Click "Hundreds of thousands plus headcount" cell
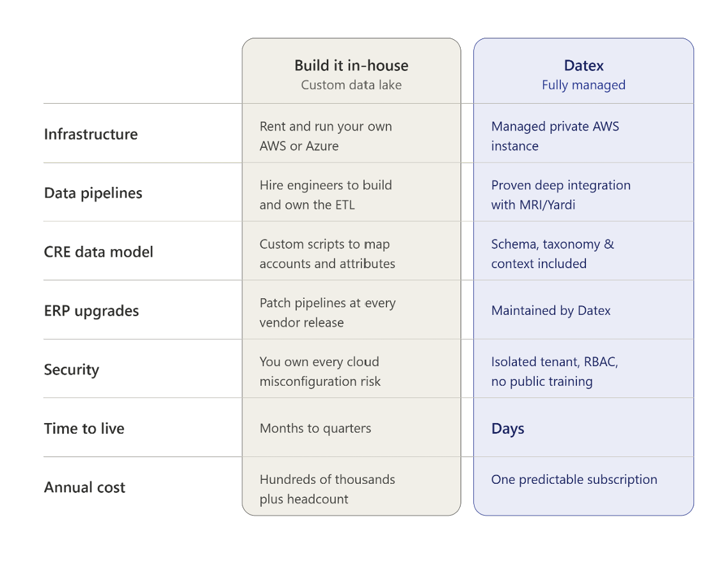 coord(328,489)
